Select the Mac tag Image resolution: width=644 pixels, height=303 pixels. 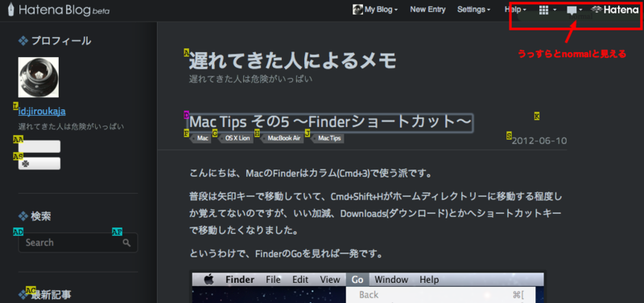201,138
